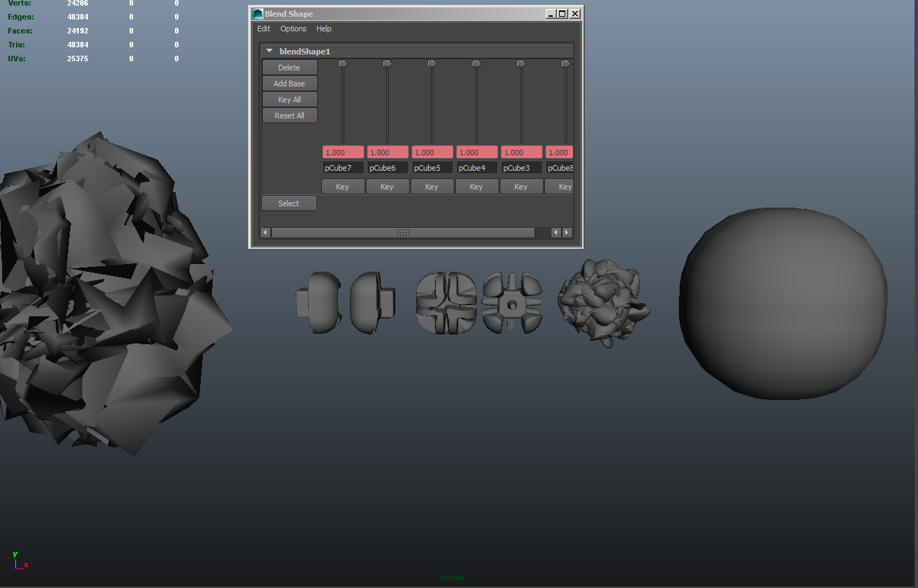Click the Select button

(289, 203)
